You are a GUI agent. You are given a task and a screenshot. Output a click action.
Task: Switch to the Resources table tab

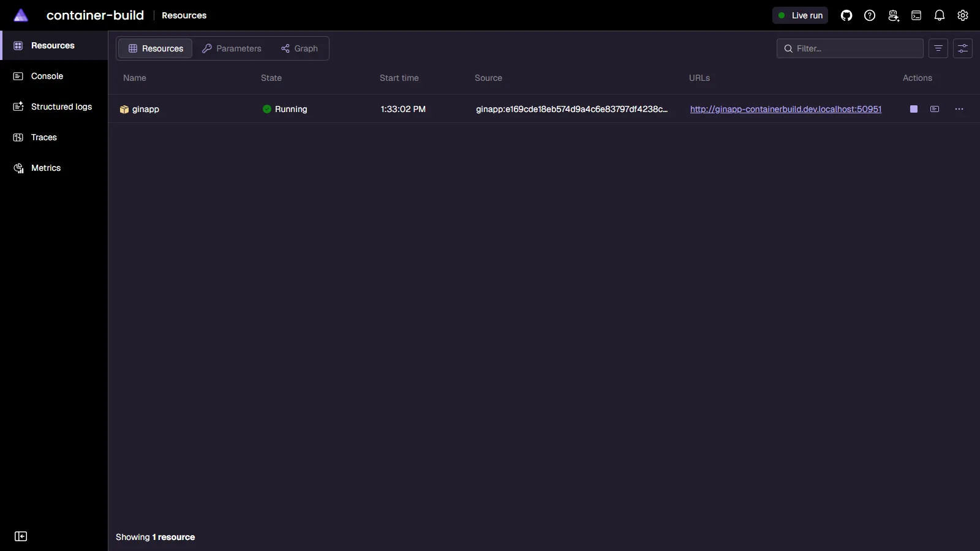click(x=156, y=48)
